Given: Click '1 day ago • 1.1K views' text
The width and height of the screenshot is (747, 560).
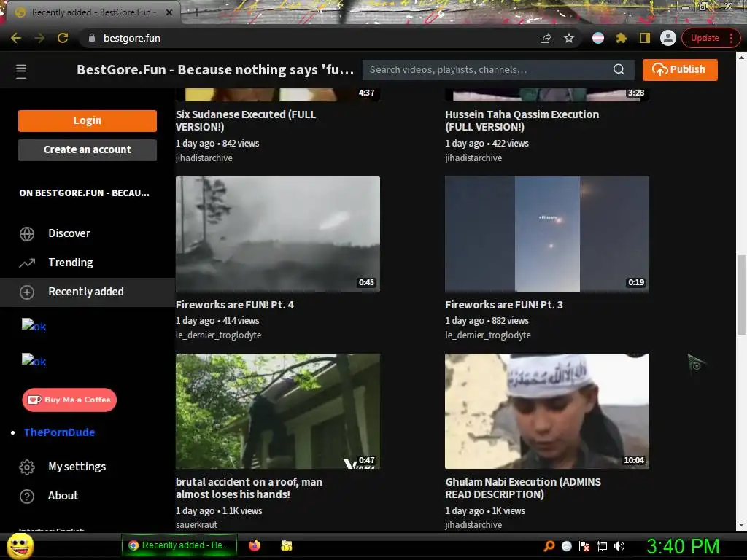Looking at the screenshot, I should click(x=219, y=510).
